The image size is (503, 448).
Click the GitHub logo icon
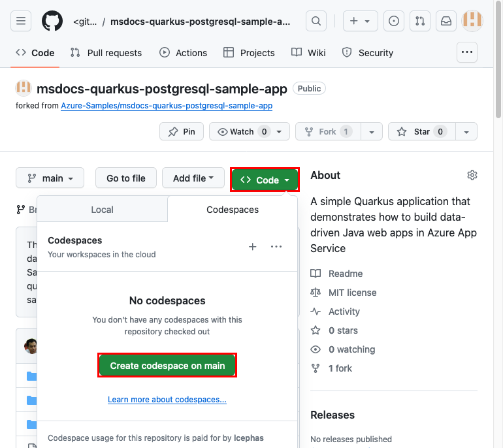(52, 21)
